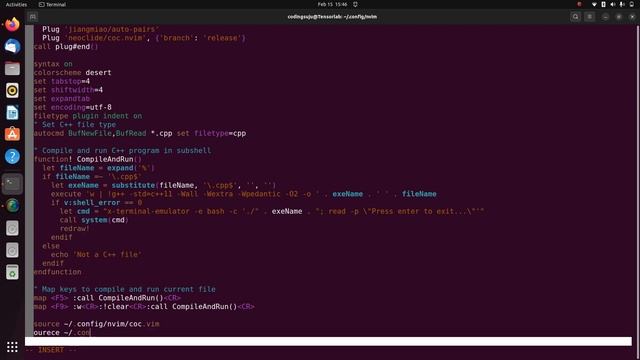
Task: Click the 'execute' g++ compile line
Action: (244, 194)
